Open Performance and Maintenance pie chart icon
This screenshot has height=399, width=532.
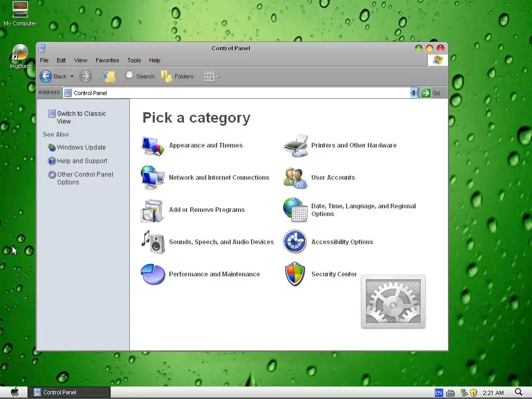[153, 274]
